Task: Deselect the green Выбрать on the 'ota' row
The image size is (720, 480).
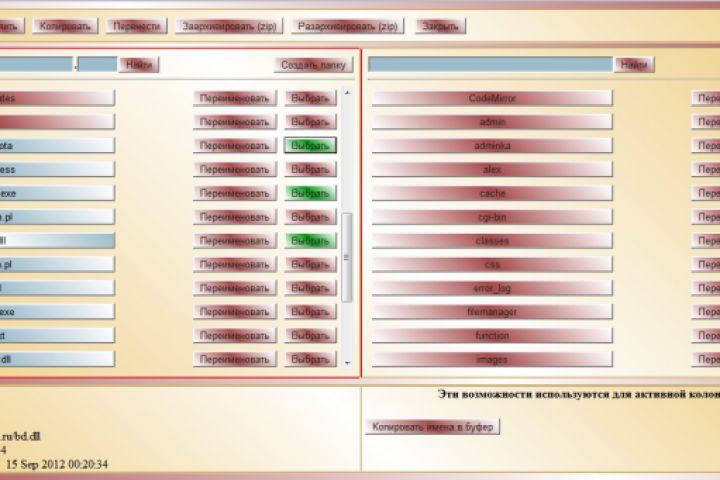Action: (310, 146)
